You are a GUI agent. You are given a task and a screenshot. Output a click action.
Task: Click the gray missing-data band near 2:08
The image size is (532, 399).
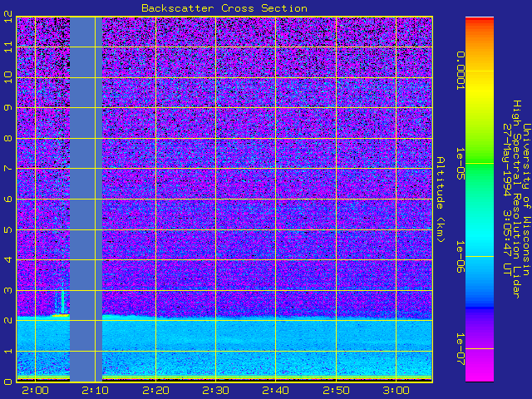coord(86,199)
